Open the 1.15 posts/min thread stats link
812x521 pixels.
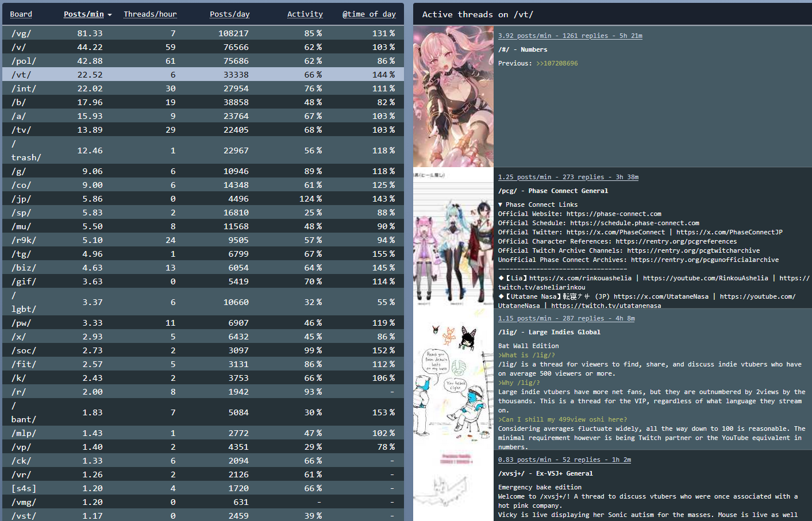567,318
